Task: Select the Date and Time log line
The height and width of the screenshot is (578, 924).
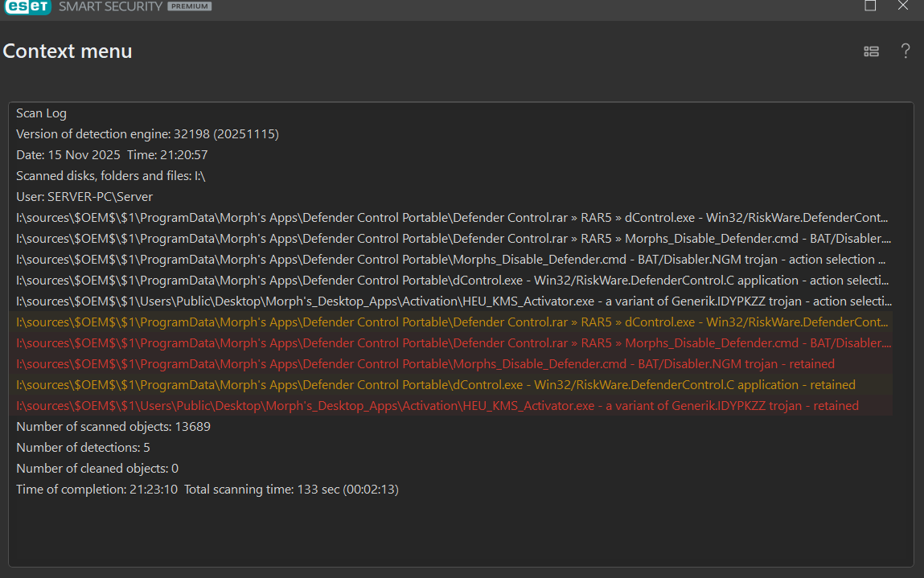Action: pyautogui.click(x=112, y=155)
